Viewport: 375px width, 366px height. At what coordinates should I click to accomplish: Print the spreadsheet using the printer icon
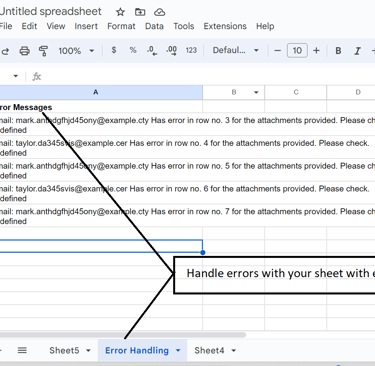(x=24, y=51)
